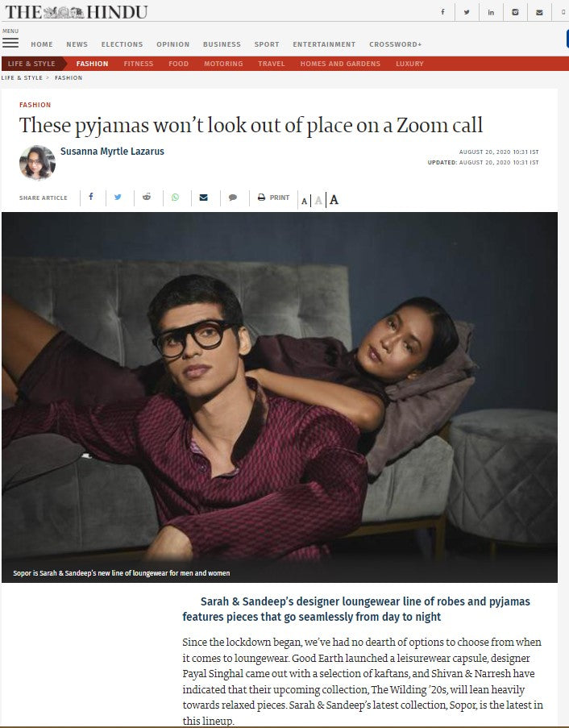Screen dimensions: 569x728
Task: Select the largest font size A
Action: (x=334, y=200)
